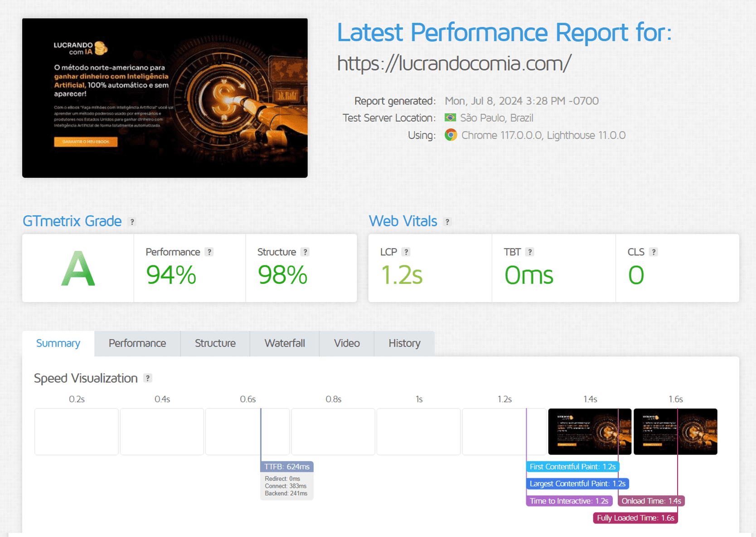
Task: Open the Structure tab
Action: click(x=215, y=343)
